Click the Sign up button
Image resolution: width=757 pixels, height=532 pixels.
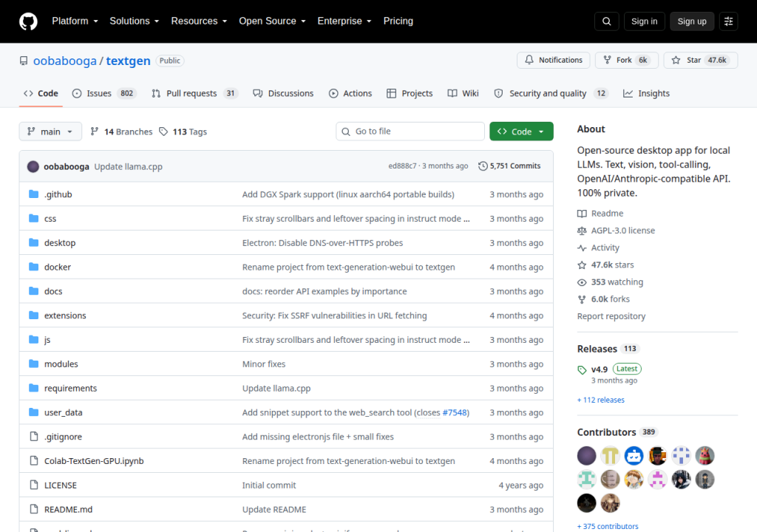point(692,21)
